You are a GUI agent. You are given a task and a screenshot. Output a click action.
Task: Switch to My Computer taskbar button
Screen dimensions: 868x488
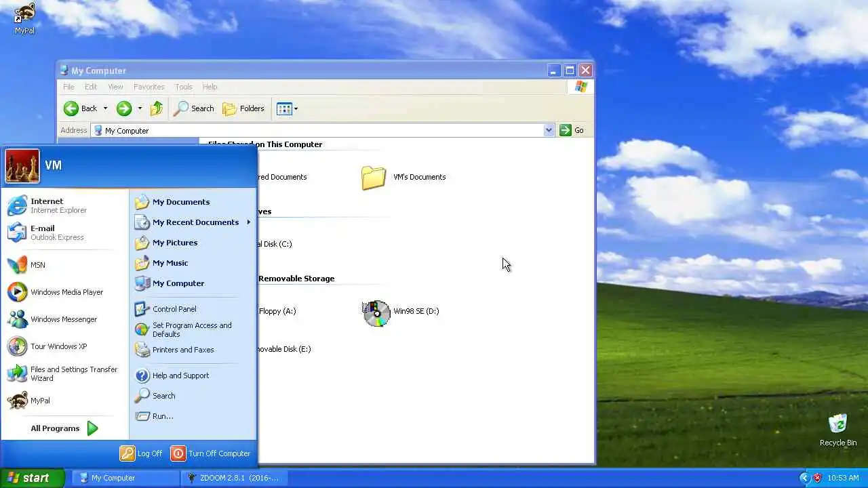(x=125, y=478)
